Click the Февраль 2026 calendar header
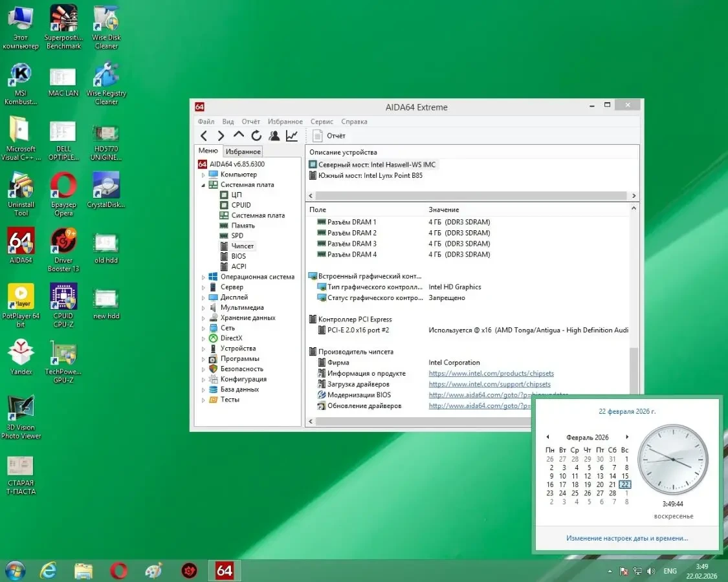 [x=588, y=437]
